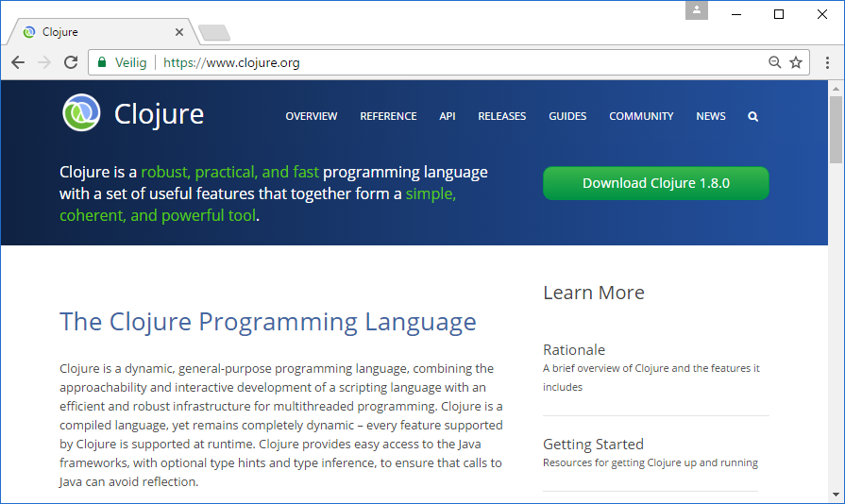This screenshot has width=845, height=504.
Task: Click the page scrollbar thumb
Action: coord(836,129)
